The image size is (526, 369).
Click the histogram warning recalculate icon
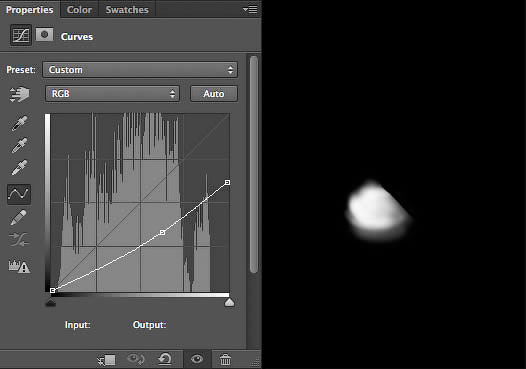pyautogui.click(x=19, y=266)
